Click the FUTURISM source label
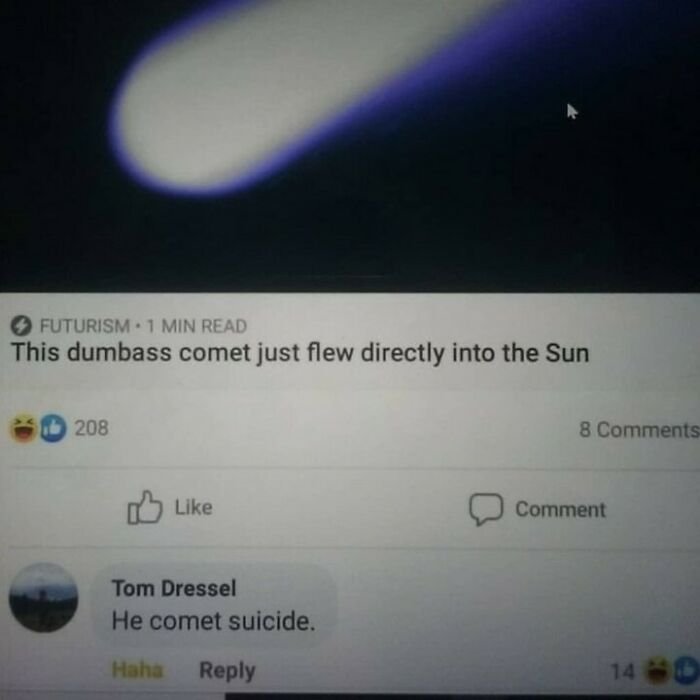700x700 pixels. click(x=85, y=326)
